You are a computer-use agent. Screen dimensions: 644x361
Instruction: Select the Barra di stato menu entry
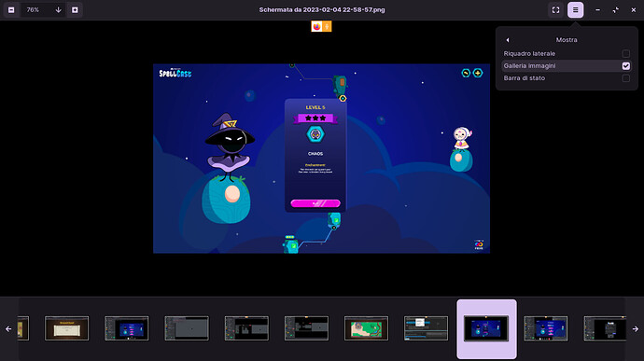pyautogui.click(x=567, y=78)
